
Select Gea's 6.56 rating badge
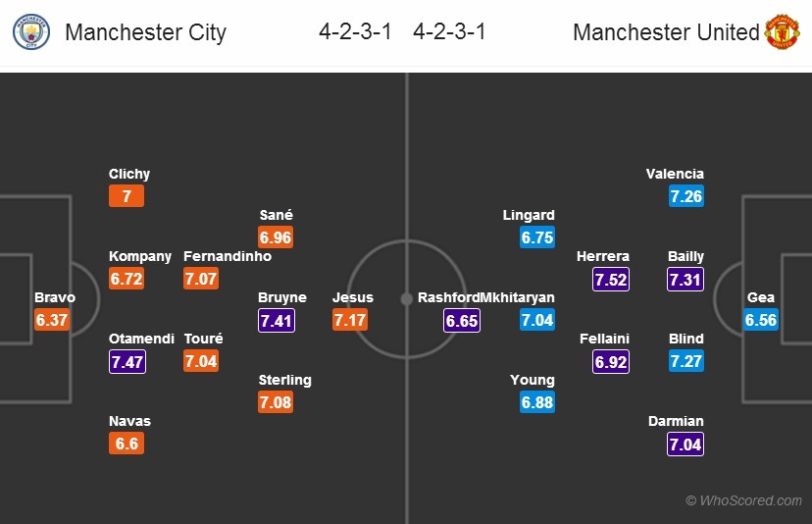coord(761,320)
